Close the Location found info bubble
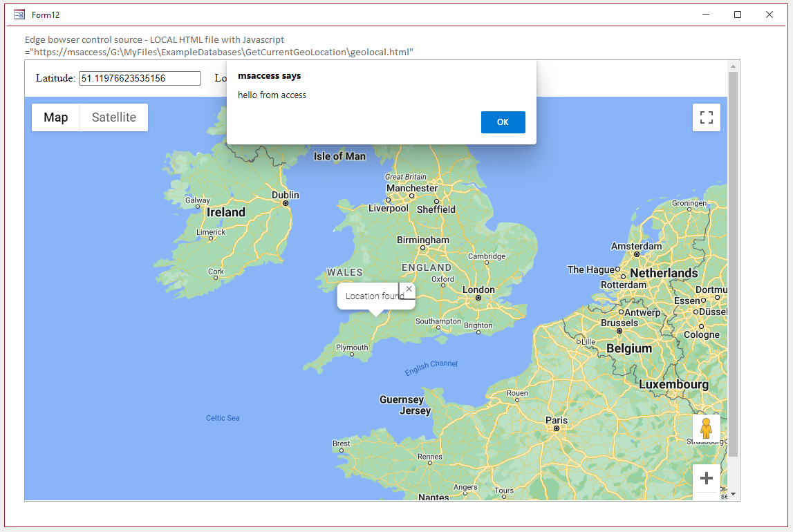 pos(408,289)
